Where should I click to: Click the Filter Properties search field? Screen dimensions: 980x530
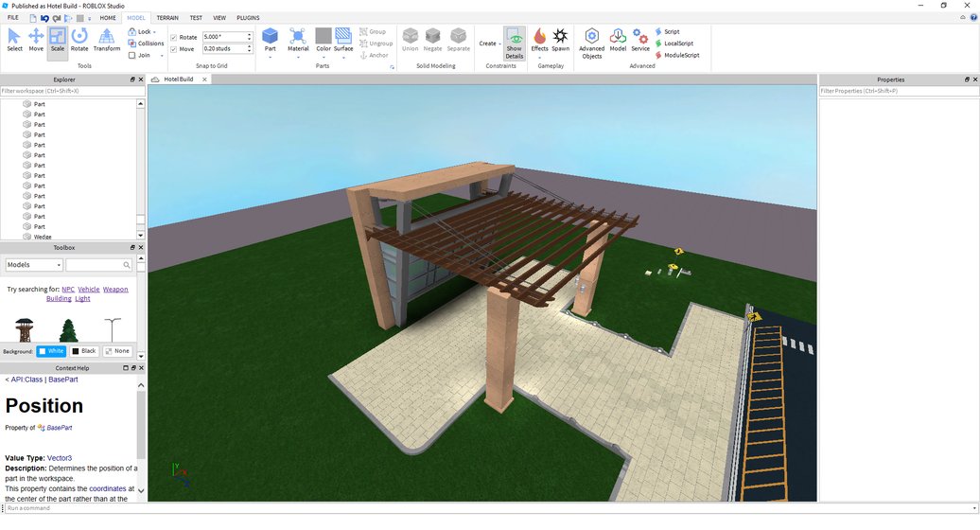(899, 91)
